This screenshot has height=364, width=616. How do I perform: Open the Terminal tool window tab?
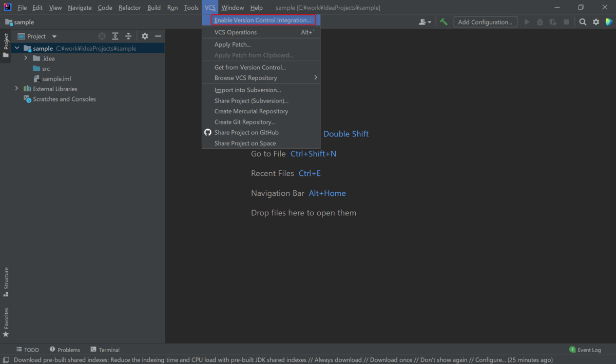click(105, 350)
